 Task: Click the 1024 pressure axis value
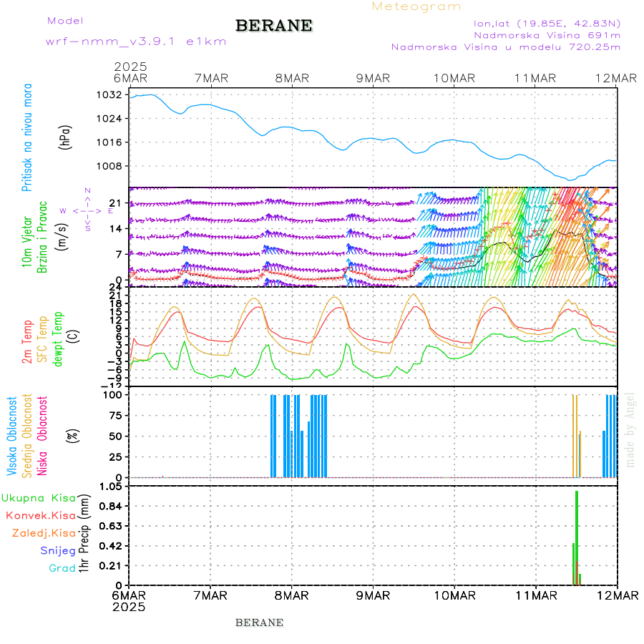(109, 119)
